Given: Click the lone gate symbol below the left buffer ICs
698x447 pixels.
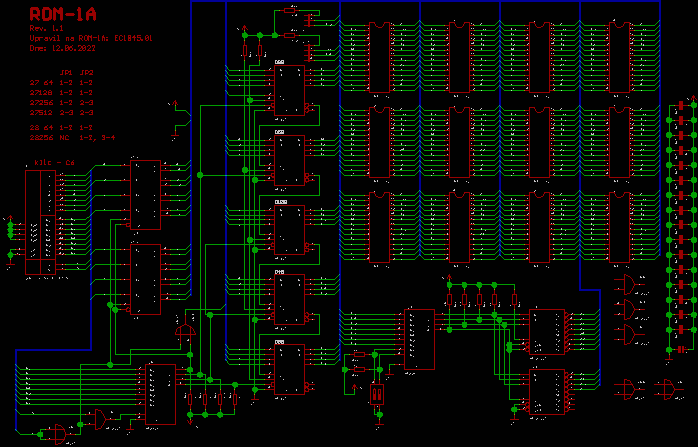Looking at the screenshot, I should coord(185,329).
